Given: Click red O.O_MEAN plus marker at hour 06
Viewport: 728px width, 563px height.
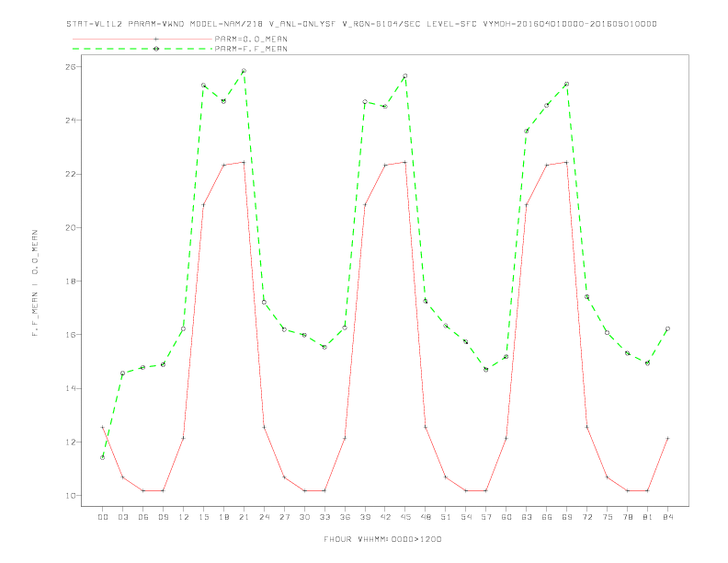Looking at the screenshot, I should pos(143,490).
